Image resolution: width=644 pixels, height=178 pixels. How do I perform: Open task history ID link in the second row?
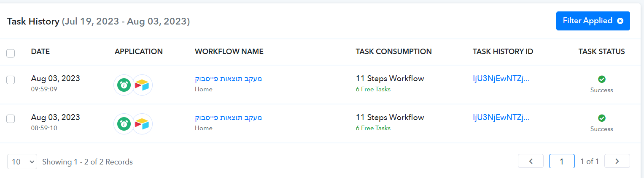501,118
